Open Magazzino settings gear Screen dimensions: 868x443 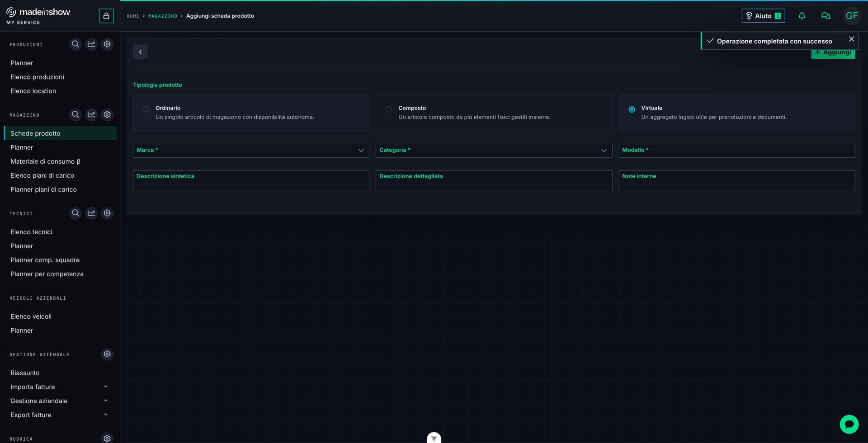[107, 115]
